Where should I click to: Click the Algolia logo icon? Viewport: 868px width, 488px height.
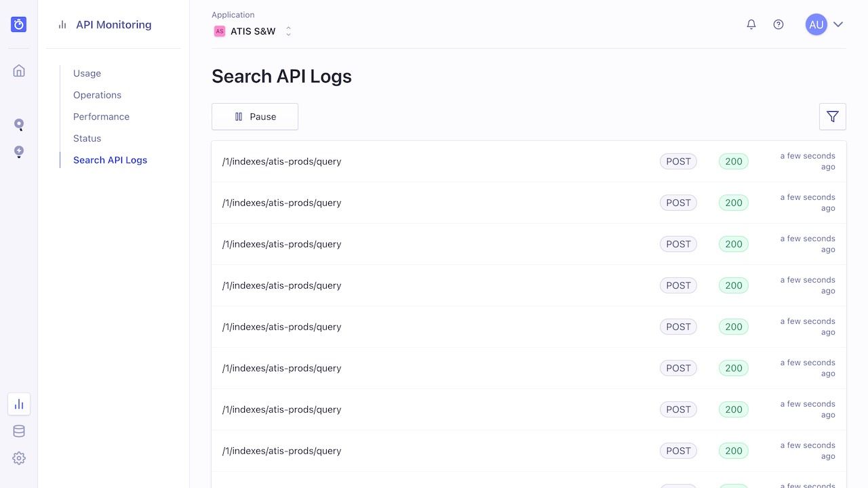coord(18,24)
